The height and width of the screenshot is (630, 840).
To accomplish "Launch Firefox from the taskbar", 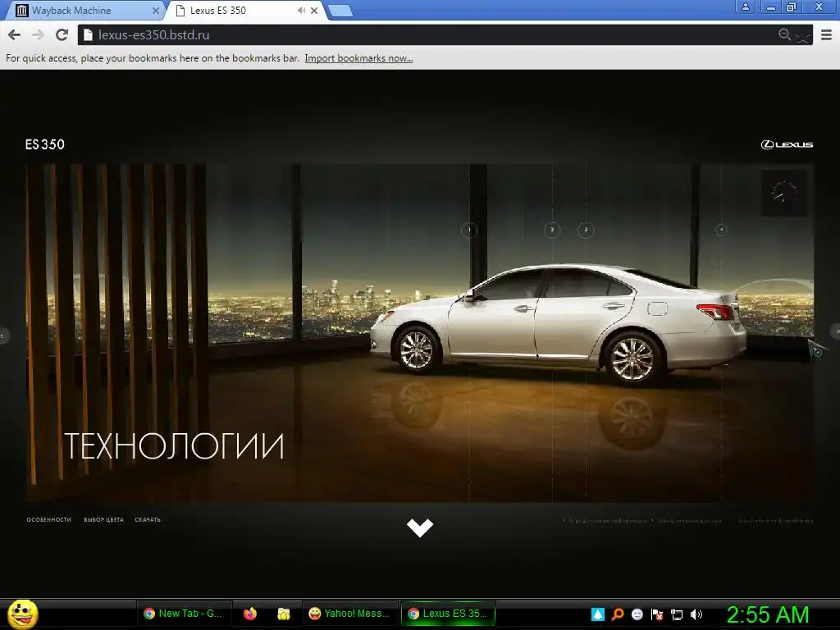I will tap(250, 614).
